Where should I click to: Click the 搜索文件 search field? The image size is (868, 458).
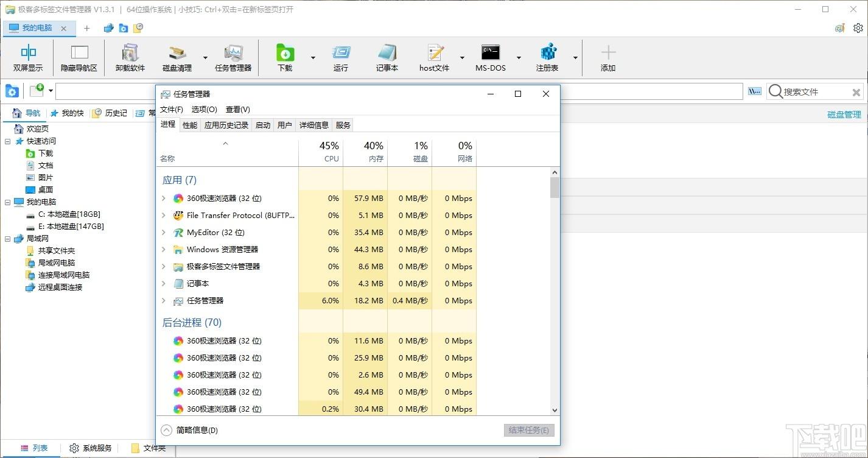(815, 92)
